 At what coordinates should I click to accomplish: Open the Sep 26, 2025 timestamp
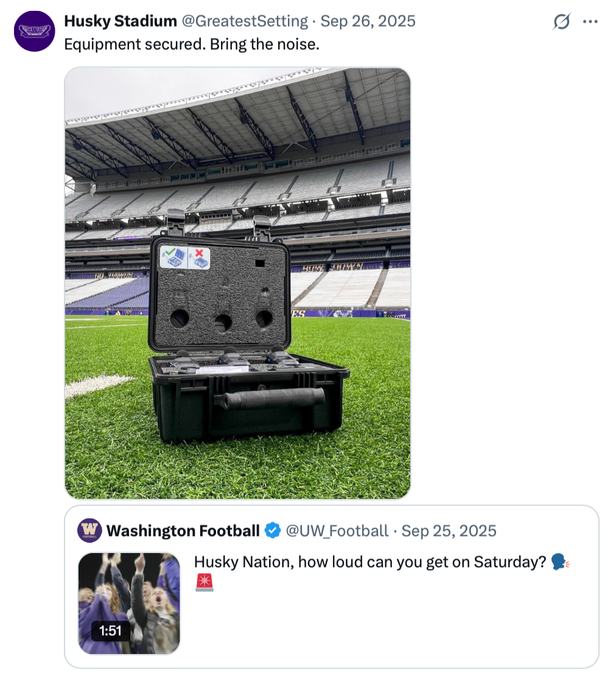tap(368, 21)
